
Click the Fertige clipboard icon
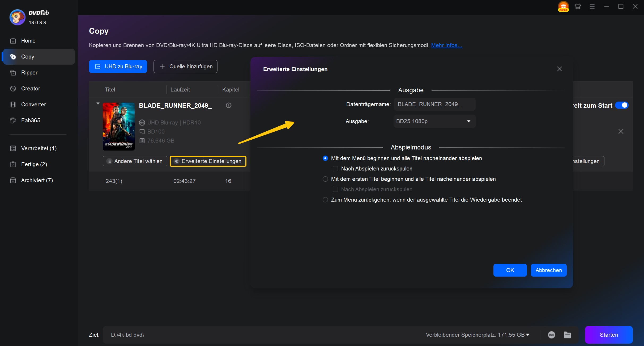(x=13, y=164)
